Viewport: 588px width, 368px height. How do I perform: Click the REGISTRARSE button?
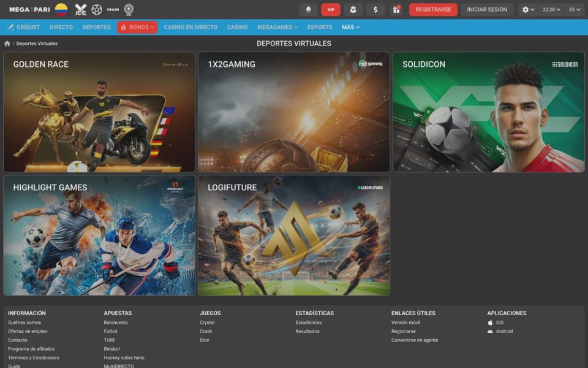(433, 9)
